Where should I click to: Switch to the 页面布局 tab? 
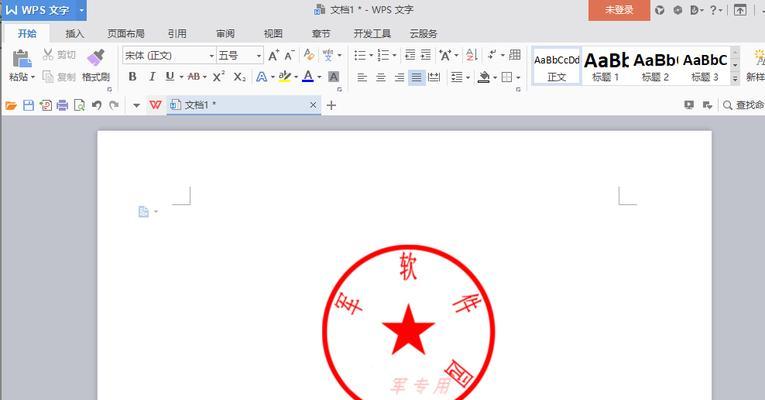(x=126, y=33)
